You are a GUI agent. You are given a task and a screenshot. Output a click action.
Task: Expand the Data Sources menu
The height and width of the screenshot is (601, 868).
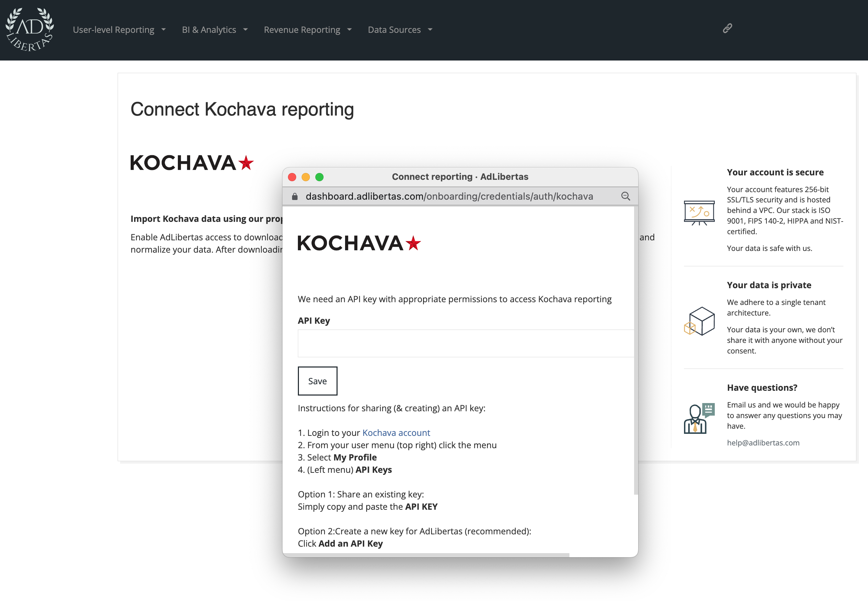pyautogui.click(x=400, y=30)
